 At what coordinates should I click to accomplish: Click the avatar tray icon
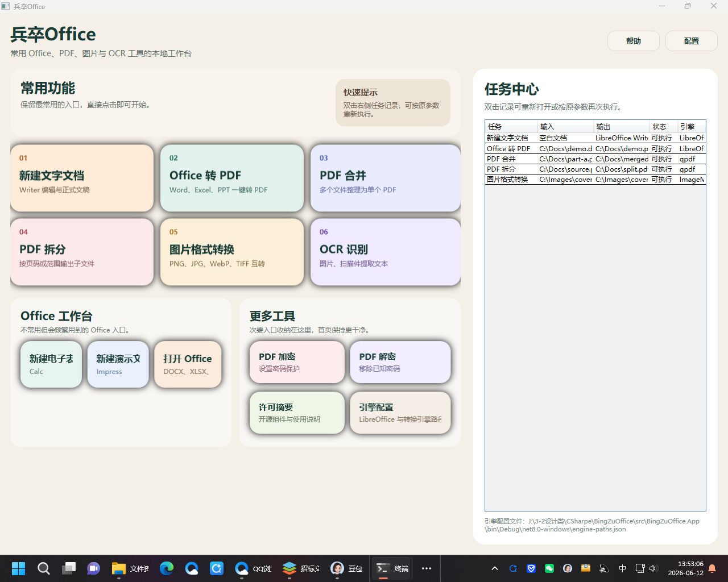[x=568, y=568]
